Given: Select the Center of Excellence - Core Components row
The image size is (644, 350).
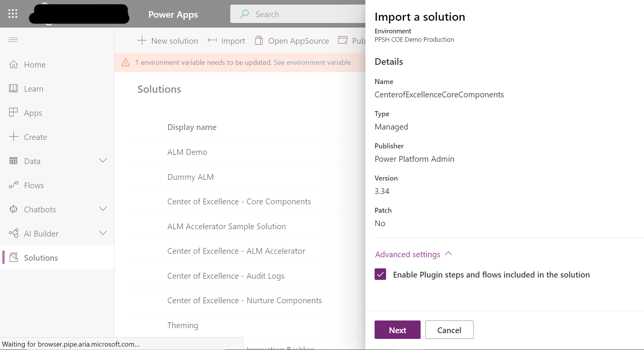Looking at the screenshot, I should tap(239, 201).
